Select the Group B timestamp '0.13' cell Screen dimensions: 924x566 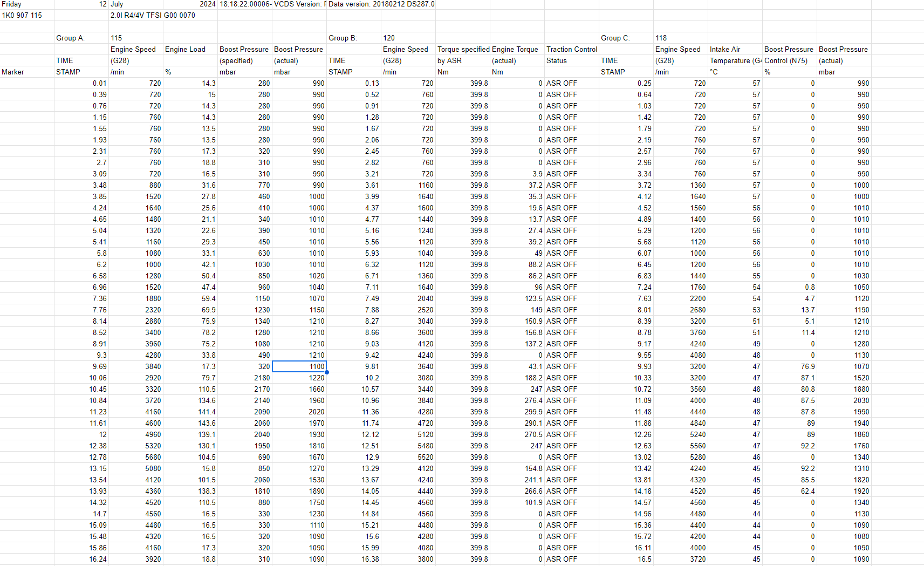(x=354, y=83)
